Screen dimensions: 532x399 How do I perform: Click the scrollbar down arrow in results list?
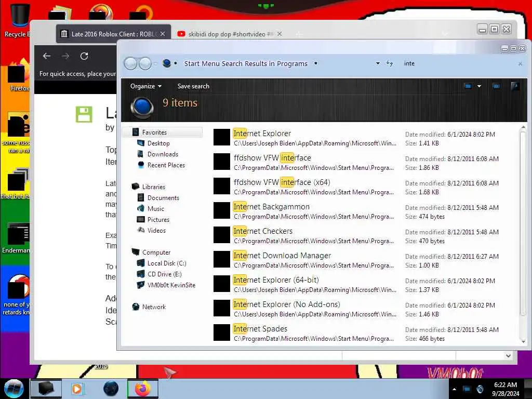click(x=523, y=341)
